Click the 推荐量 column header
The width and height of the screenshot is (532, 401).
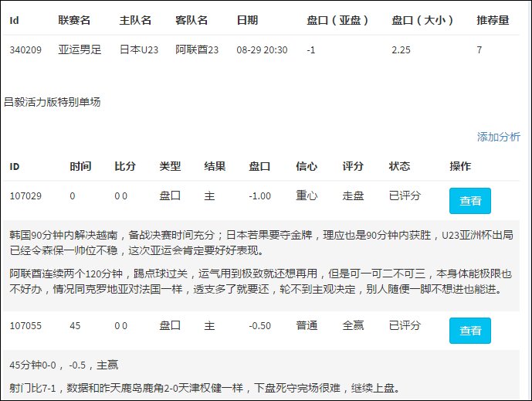(493, 20)
